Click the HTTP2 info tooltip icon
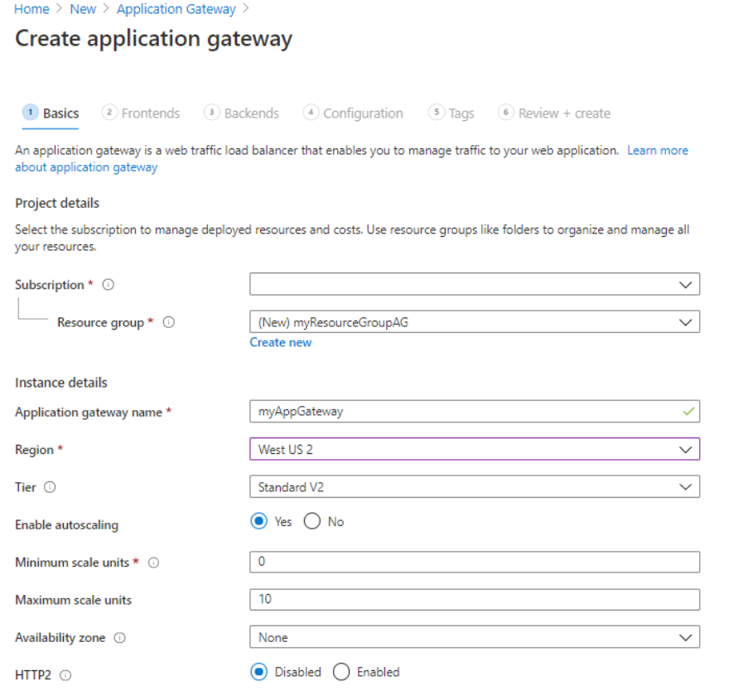The height and width of the screenshot is (700, 738). coord(65,675)
